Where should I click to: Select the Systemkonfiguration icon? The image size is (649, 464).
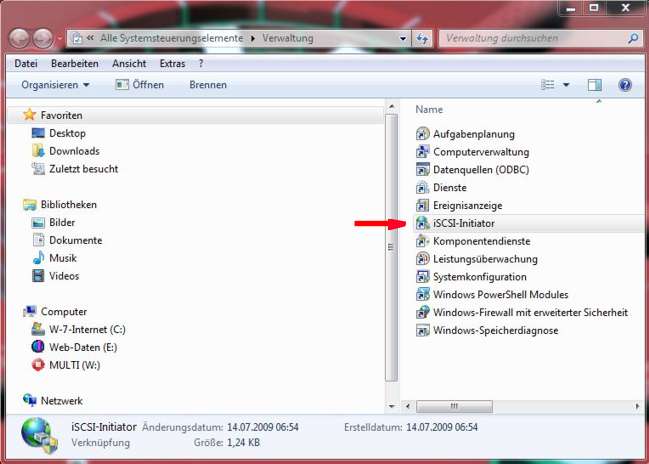(x=423, y=276)
